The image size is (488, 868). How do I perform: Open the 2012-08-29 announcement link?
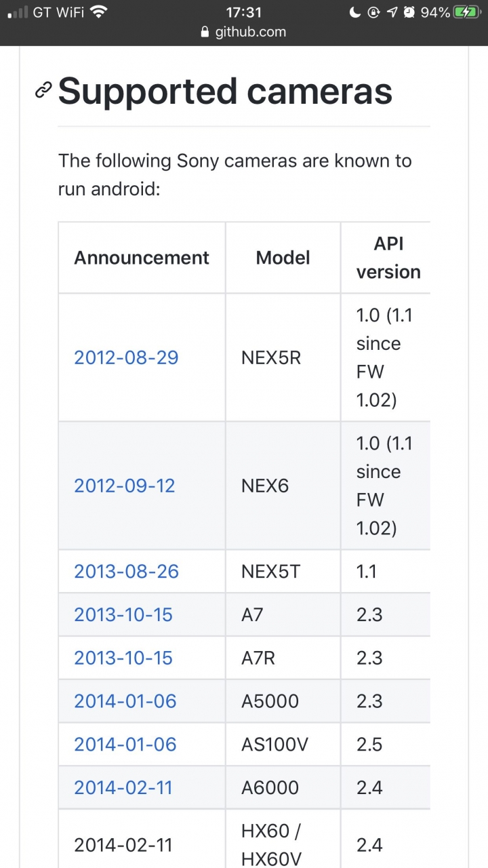pos(126,357)
